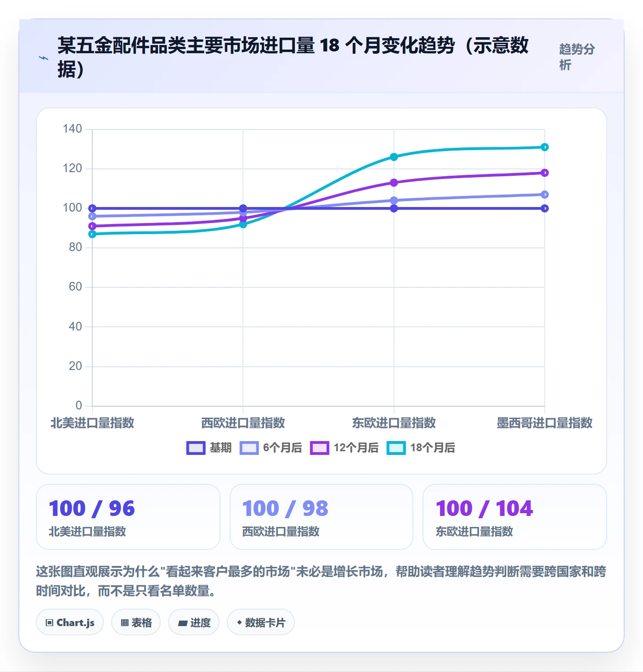
Task: Click the 12个月后 data point at 东欧
Action: click(394, 183)
